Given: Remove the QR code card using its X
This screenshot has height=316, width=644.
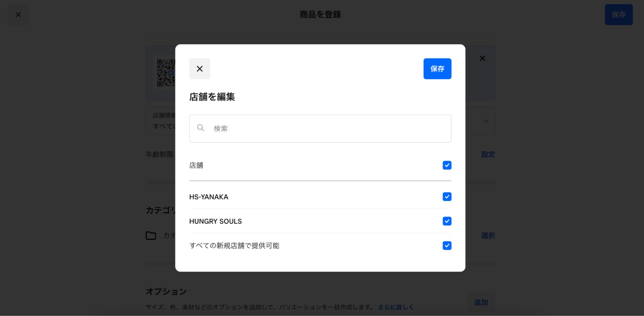Looking at the screenshot, I should [x=482, y=58].
